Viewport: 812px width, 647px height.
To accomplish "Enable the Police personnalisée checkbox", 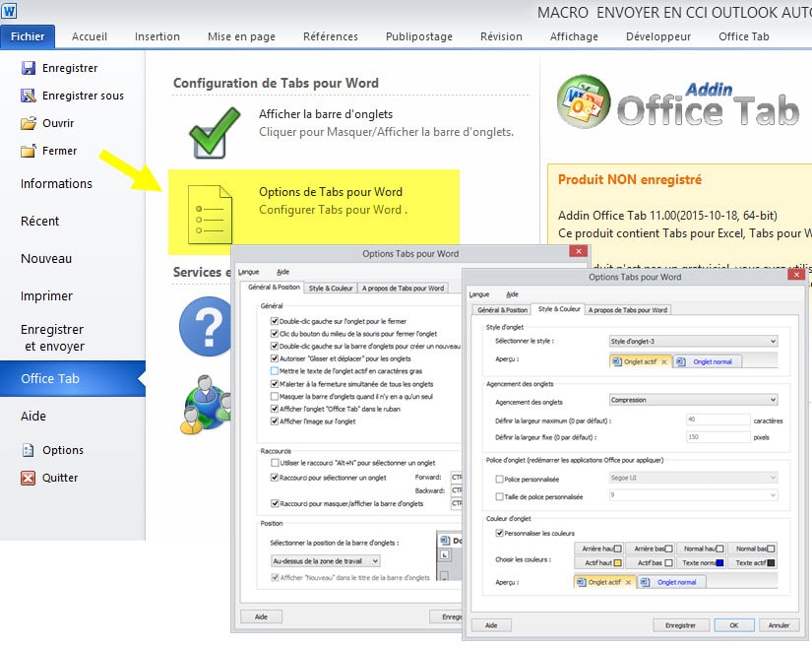I will coord(499,479).
